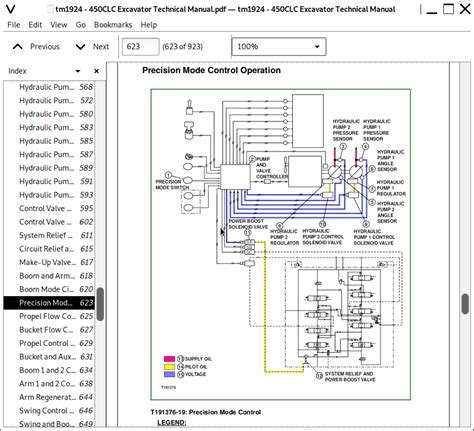Click the Index sidebar scrollbar handle

click(x=100, y=304)
